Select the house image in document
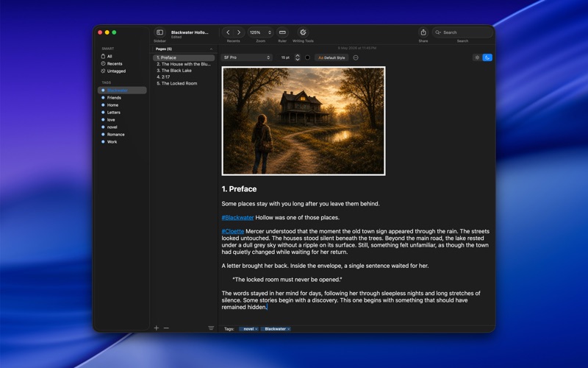The image size is (588, 368). 304,121
